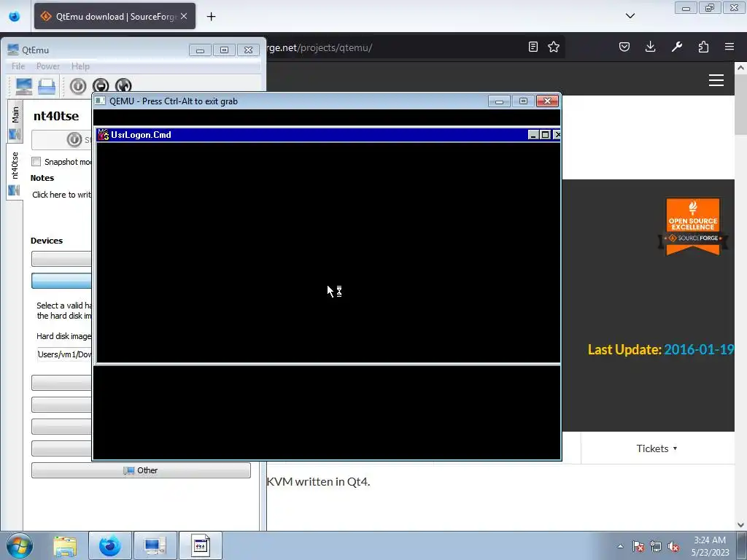The image size is (747, 560).
Task: Open the SourceForge page hamburger menu
Action: click(x=716, y=80)
